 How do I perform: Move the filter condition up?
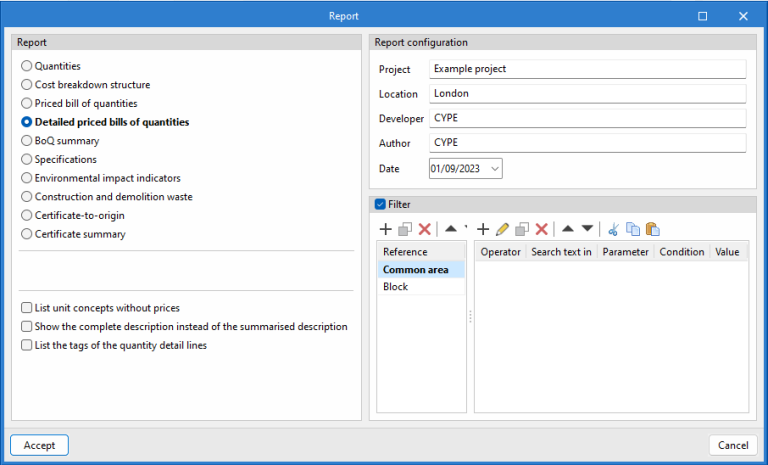(x=568, y=228)
